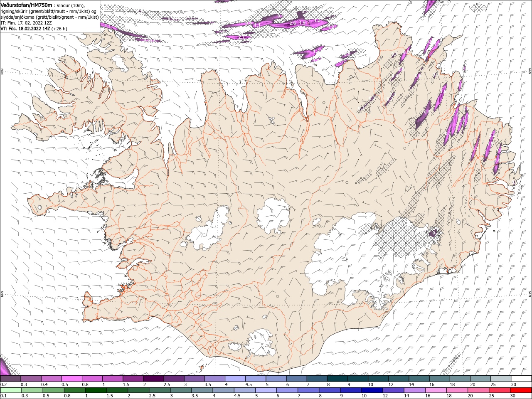This screenshot has height=399, width=532.
Task: Click the 'IT: Fim. 17. 02. 2022 12Z' line
Action: point(26,23)
